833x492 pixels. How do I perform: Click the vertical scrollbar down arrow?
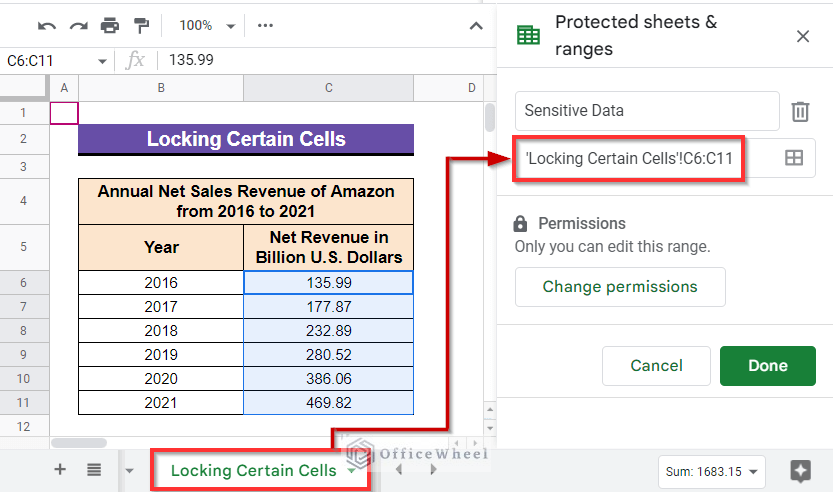point(490,428)
